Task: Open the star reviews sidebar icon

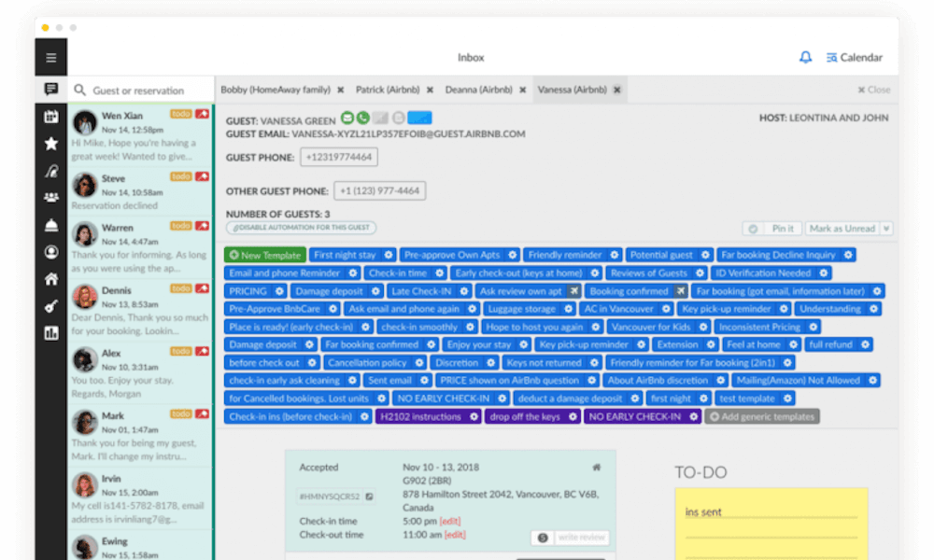Action: click(x=51, y=144)
